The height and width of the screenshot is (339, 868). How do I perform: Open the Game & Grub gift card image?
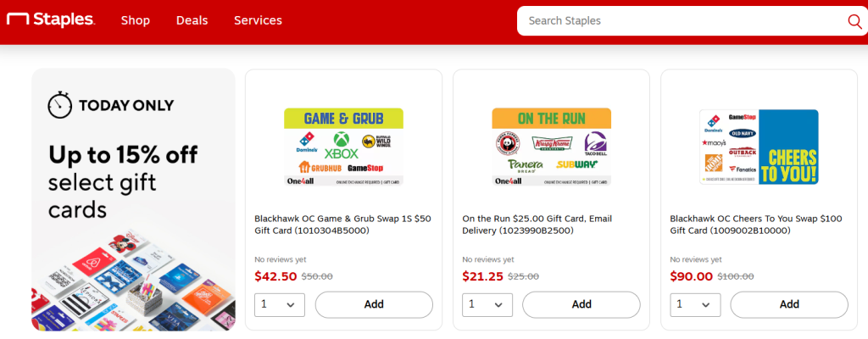pyautogui.click(x=343, y=147)
